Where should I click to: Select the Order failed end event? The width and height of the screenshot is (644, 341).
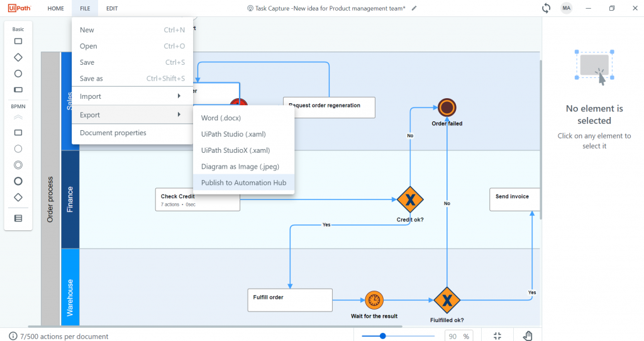point(447,108)
